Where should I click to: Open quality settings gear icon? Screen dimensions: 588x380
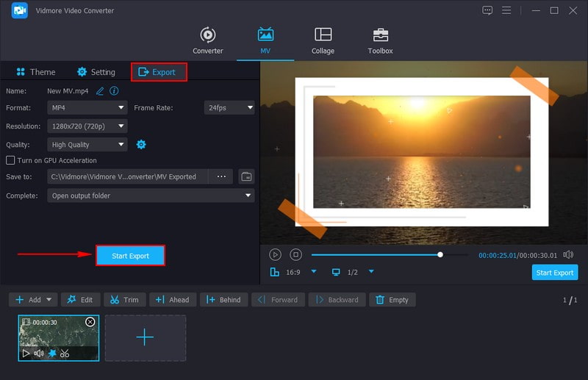coord(141,145)
